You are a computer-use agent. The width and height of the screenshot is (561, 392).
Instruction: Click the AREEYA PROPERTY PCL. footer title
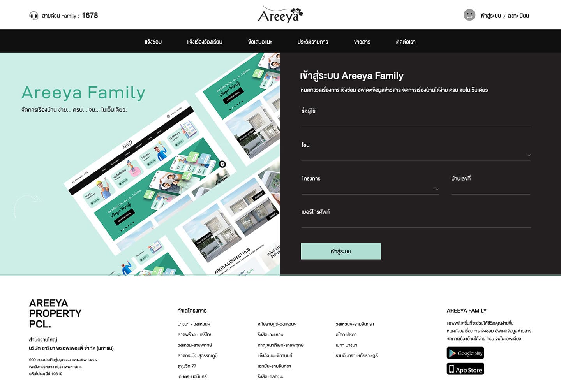[55, 313]
